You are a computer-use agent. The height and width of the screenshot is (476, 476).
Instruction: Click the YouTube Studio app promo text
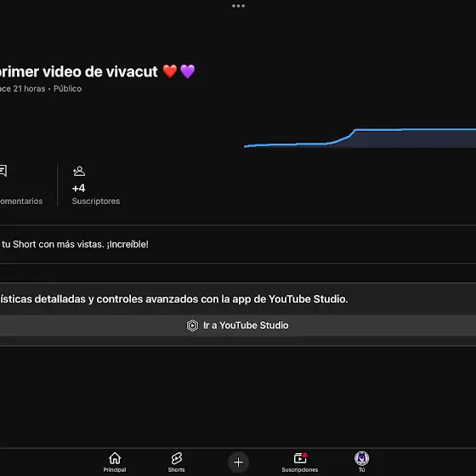(174, 299)
